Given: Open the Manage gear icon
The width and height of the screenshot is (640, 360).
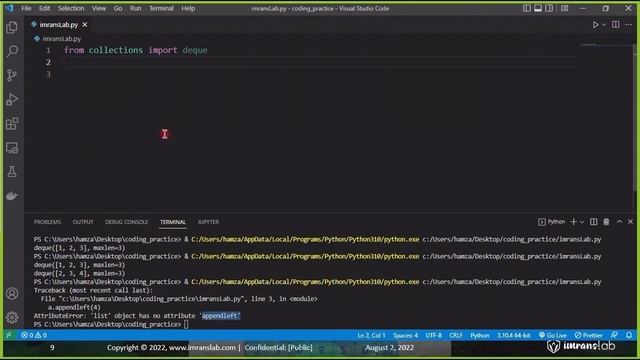Looking at the screenshot, I should pyautogui.click(x=12, y=317).
